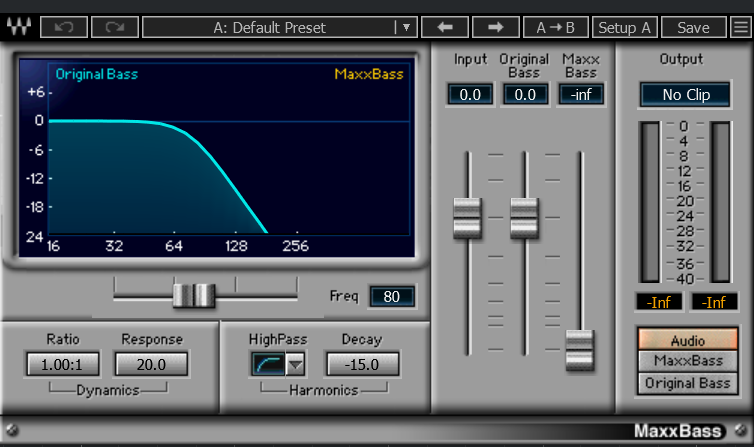Select Original Bass monitoring mode

688,383
